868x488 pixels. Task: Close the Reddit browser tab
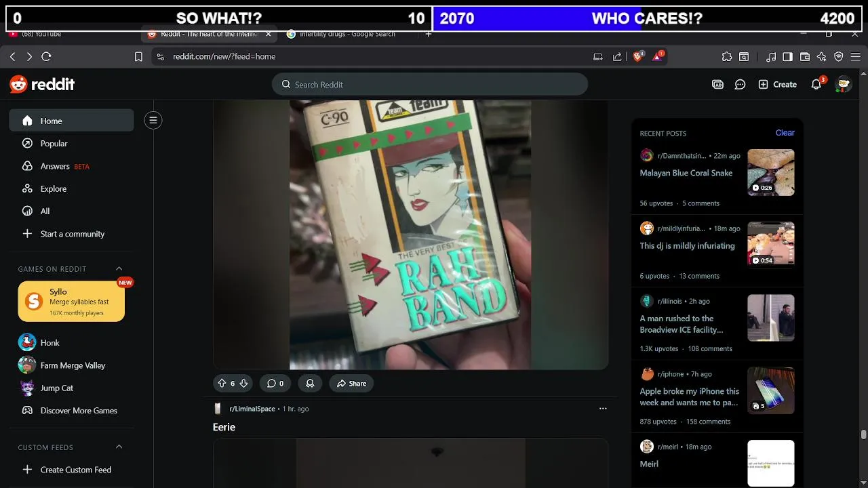(x=269, y=34)
